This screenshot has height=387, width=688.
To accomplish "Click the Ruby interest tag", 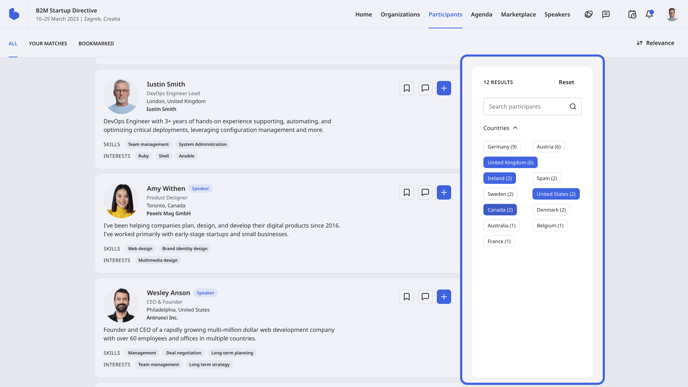I will coord(143,156).
